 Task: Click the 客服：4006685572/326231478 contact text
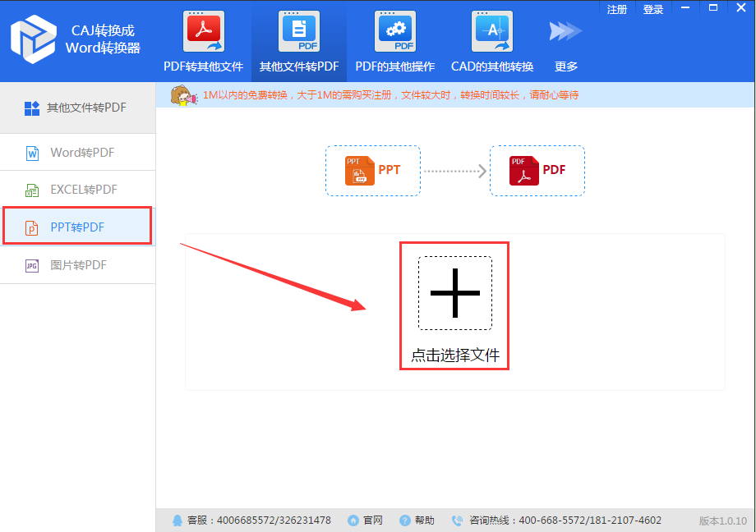(x=259, y=521)
